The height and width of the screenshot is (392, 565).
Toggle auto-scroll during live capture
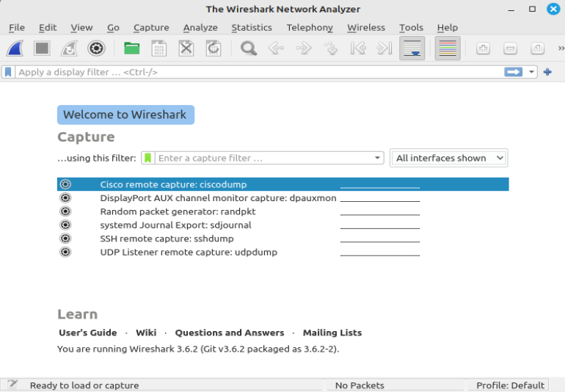[412, 48]
